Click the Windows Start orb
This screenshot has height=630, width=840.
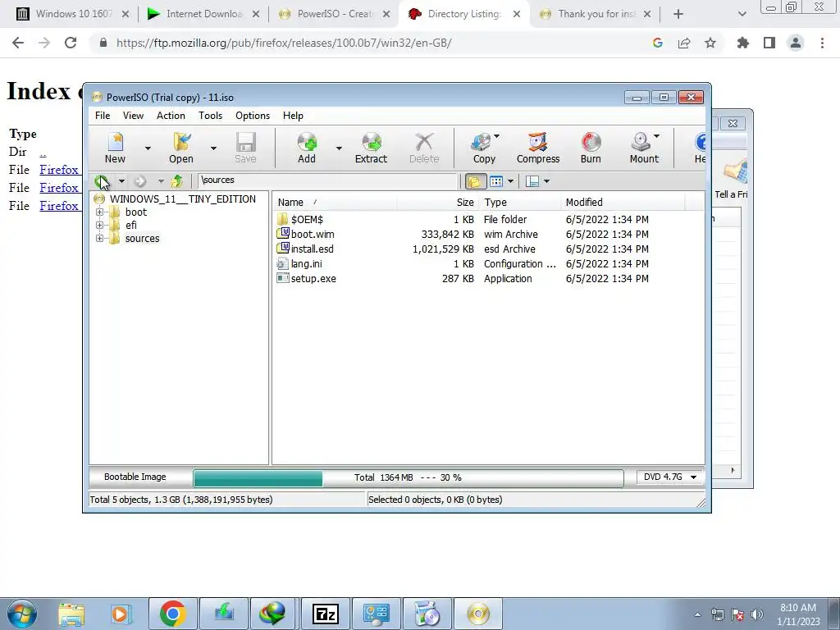tap(22, 614)
